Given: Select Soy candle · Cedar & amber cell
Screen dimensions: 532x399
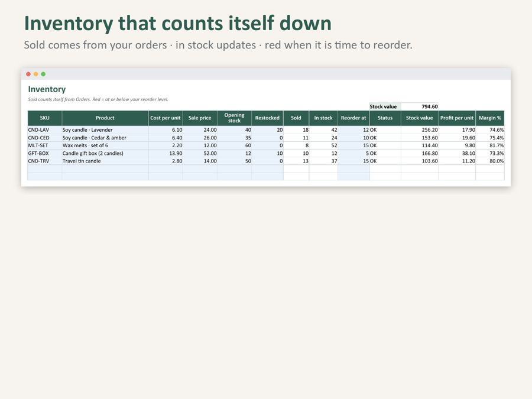Looking at the screenshot, I should [x=105, y=138].
